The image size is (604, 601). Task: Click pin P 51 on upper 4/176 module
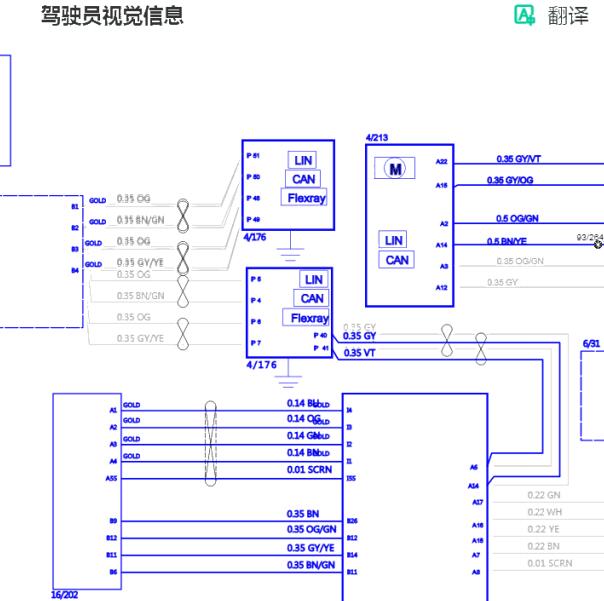[x=253, y=156]
